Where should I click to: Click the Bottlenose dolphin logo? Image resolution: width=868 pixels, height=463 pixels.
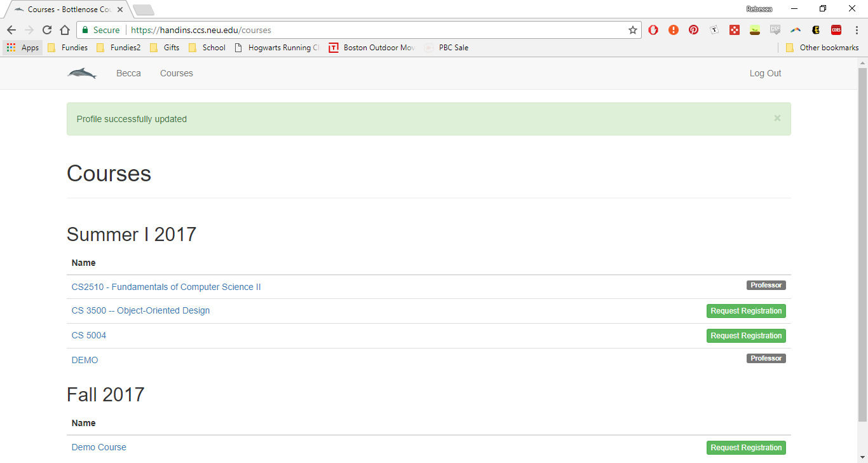tap(82, 74)
